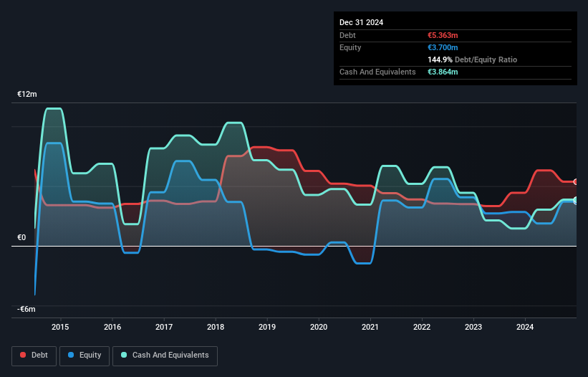This screenshot has width=588, height=377.
Task: Click the €3.700m equity value in tooltip
Action: (x=443, y=47)
